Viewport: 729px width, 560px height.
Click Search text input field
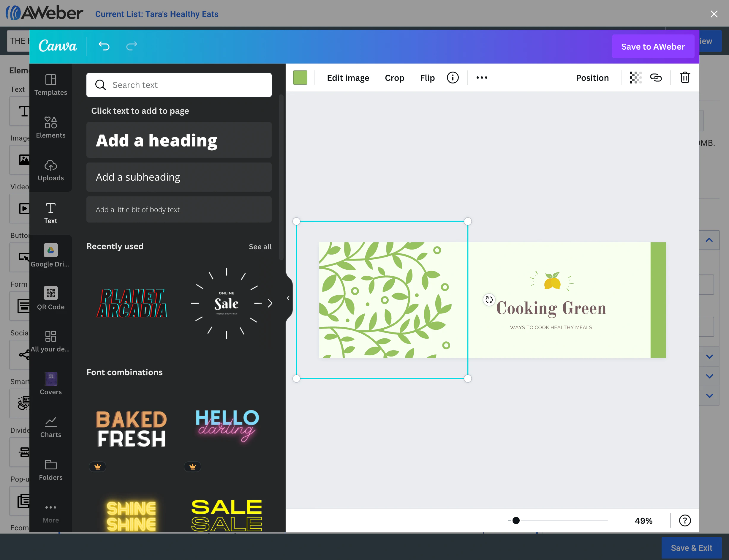coord(179,85)
